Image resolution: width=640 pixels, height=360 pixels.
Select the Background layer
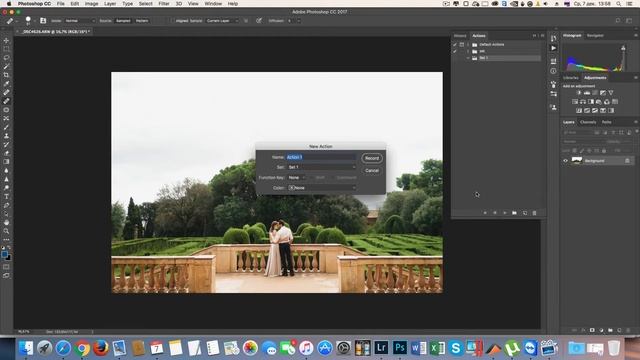tap(596, 161)
